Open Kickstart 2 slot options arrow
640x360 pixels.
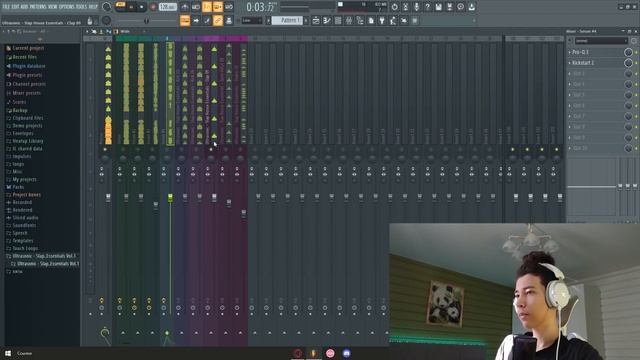570,63
